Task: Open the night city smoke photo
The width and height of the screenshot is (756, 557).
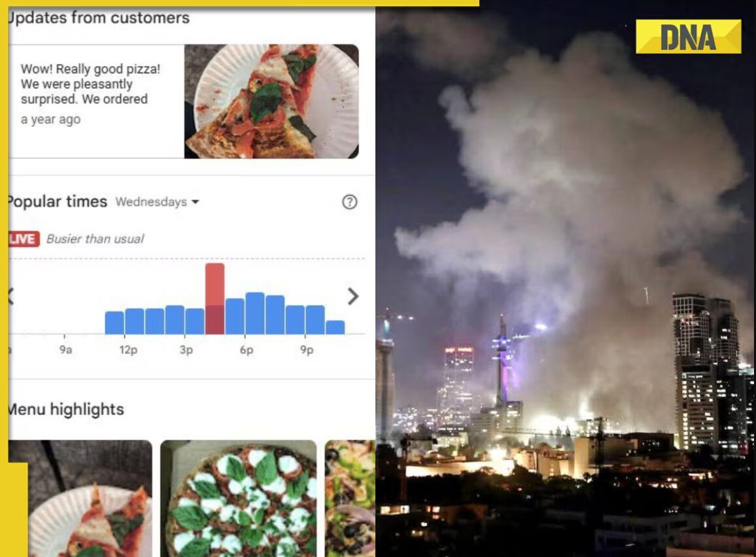Action: point(566,279)
